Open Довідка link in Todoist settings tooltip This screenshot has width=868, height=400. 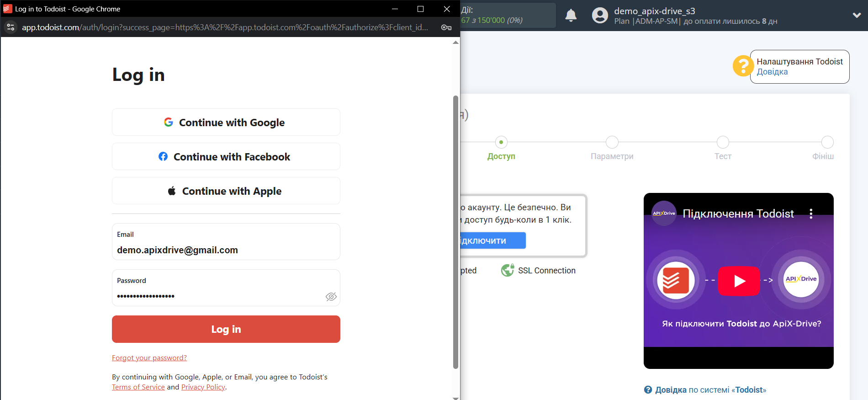pos(772,72)
